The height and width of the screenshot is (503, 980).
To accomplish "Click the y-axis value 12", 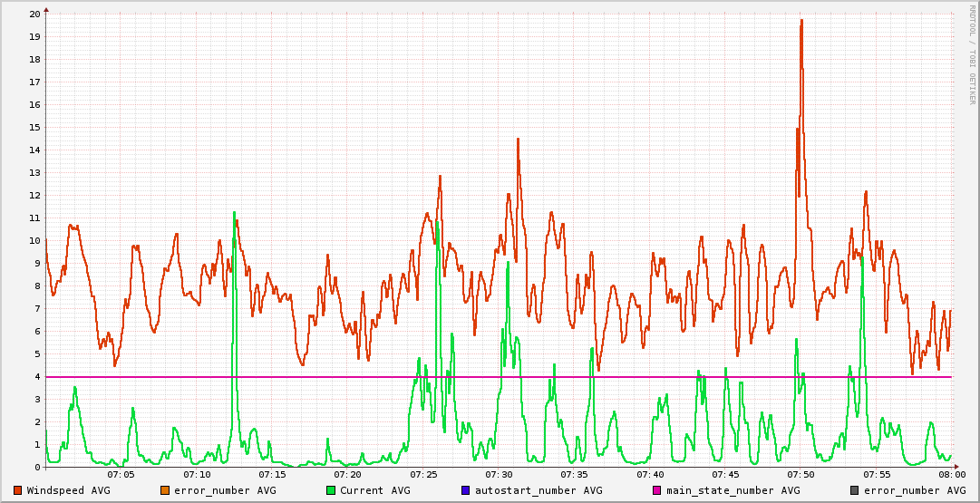I will pyautogui.click(x=35, y=196).
